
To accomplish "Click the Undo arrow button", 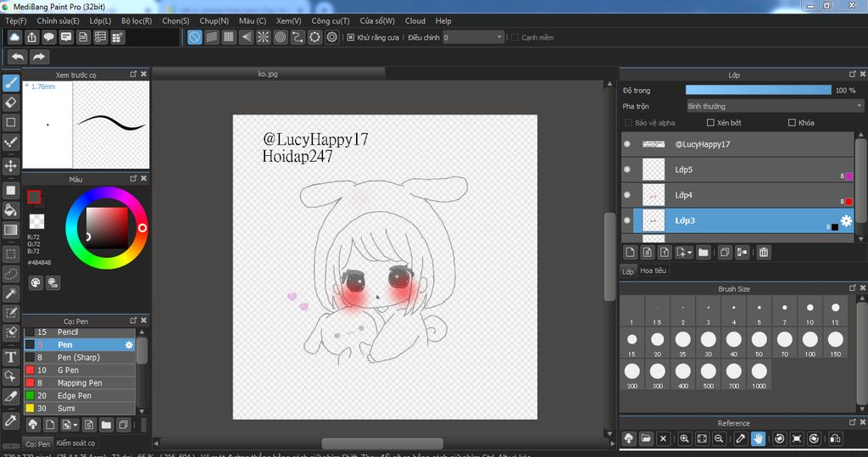I will 18,57.
